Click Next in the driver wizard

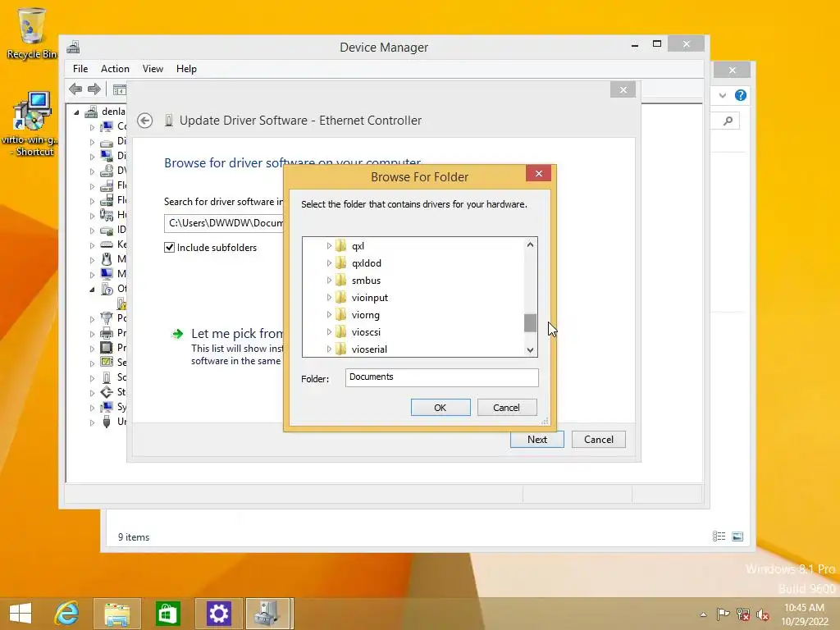(536, 440)
